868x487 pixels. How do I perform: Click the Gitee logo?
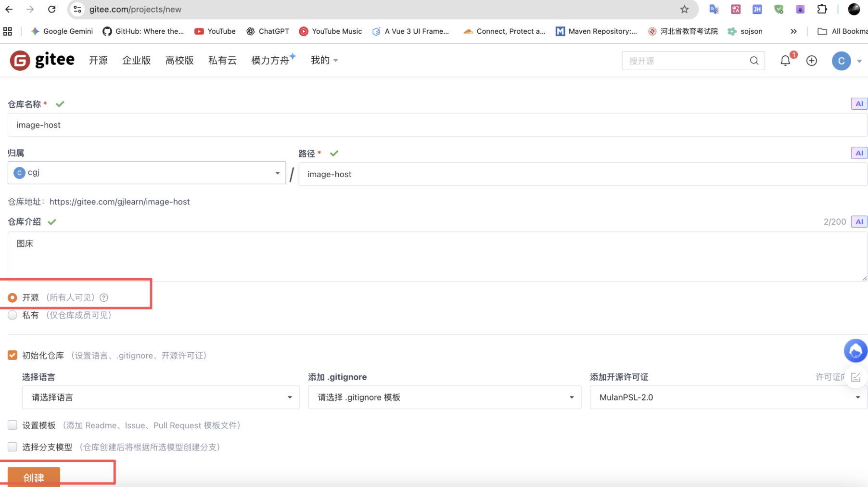(42, 60)
